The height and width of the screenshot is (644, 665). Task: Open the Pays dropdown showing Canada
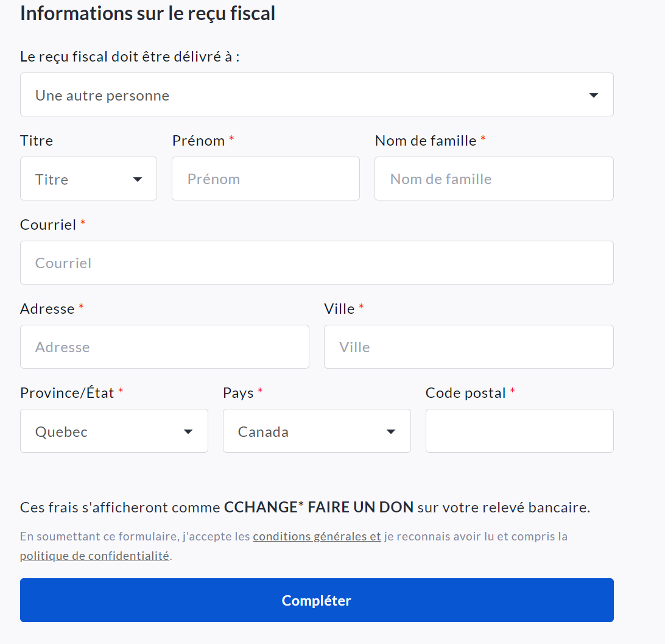tap(316, 431)
